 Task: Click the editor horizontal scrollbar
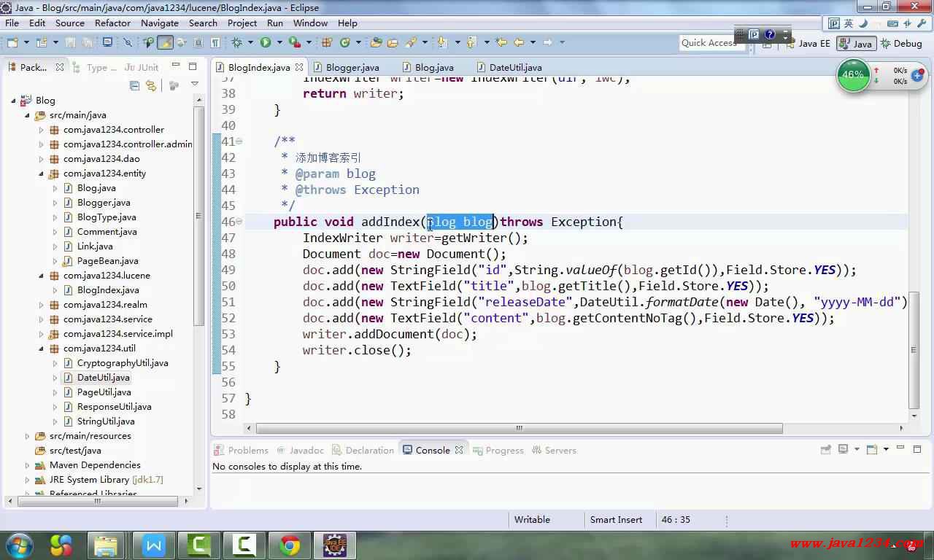(x=520, y=429)
